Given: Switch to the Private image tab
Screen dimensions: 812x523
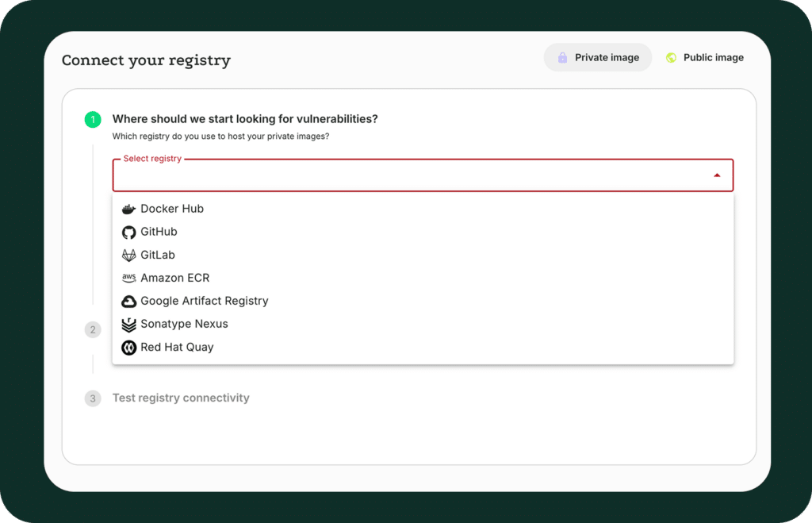Looking at the screenshot, I should pyautogui.click(x=598, y=57).
